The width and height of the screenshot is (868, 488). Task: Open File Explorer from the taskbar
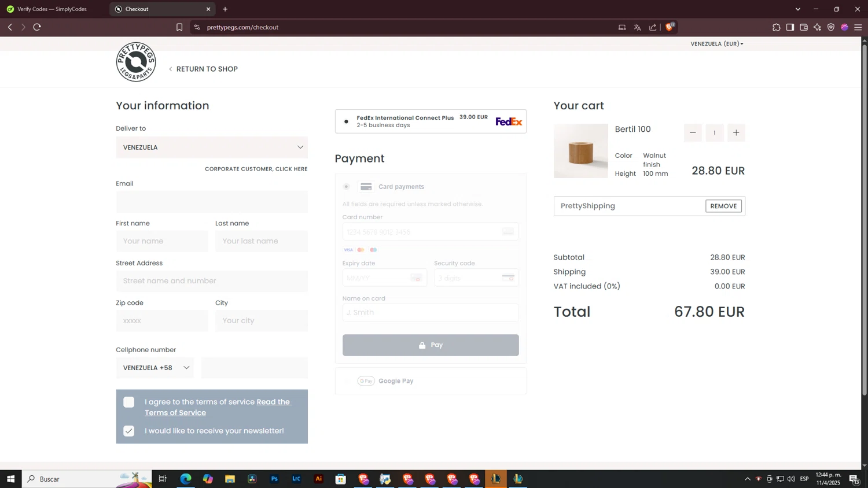click(230, 479)
